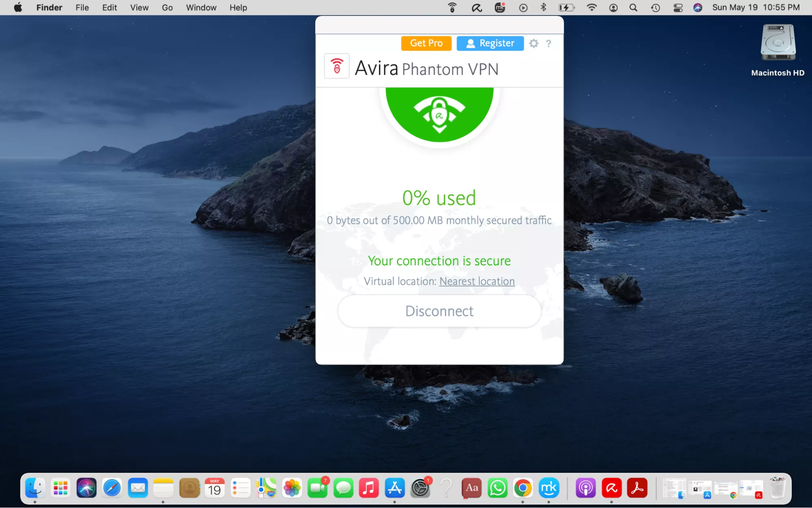The width and height of the screenshot is (812, 508).
Task: Disconnect the VPN connection
Action: pyautogui.click(x=439, y=311)
